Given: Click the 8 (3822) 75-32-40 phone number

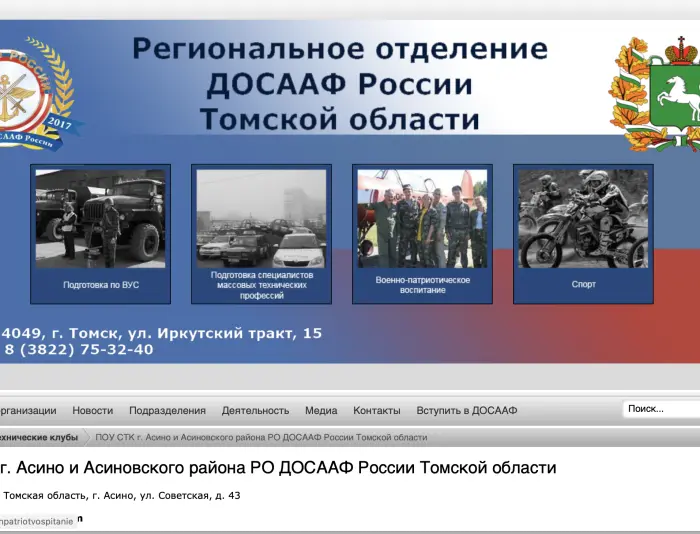Looking at the screenshot, I should click(x=79, y=349).
